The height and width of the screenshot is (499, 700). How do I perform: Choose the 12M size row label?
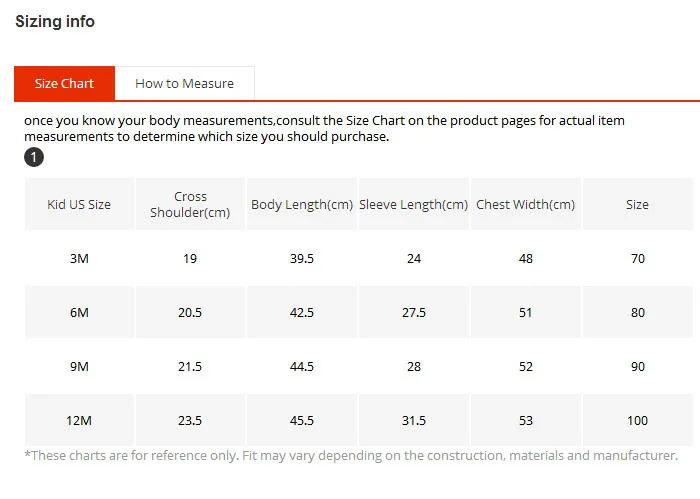coord(79,420)
